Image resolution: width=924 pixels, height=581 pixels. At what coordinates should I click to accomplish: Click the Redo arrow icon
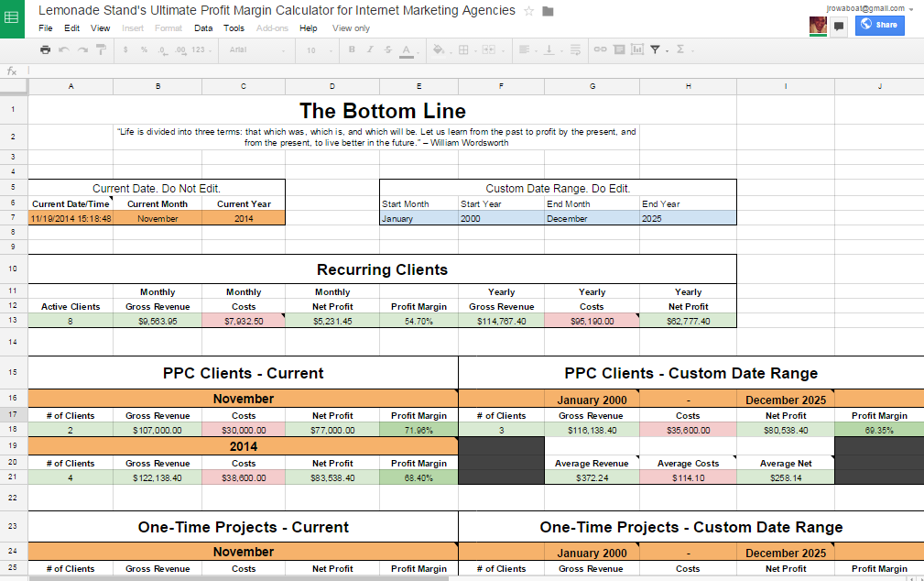pos(82,49)
